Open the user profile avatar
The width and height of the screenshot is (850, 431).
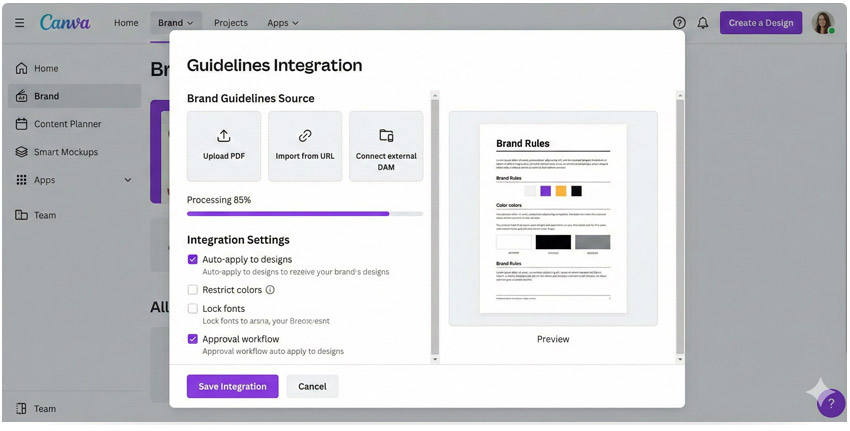pos(822,23)
